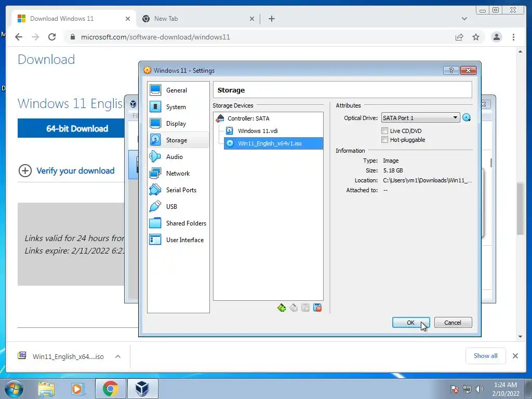The width and height of the screenshot is (532, 399).
Task: Bookmark this page with the star icon
Action: (x=476, y=37)
